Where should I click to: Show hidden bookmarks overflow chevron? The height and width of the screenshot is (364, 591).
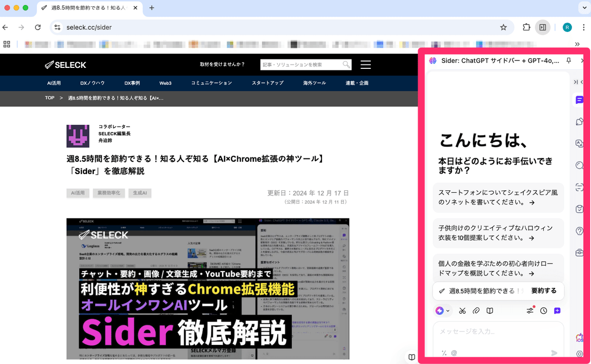click(x=576, y=44)
